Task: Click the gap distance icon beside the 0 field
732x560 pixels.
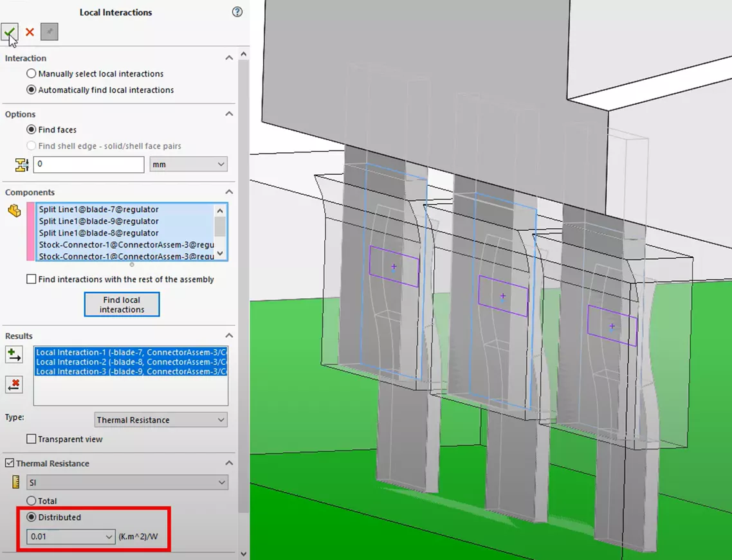Action: pyautogui.click(x=21, y=164)
